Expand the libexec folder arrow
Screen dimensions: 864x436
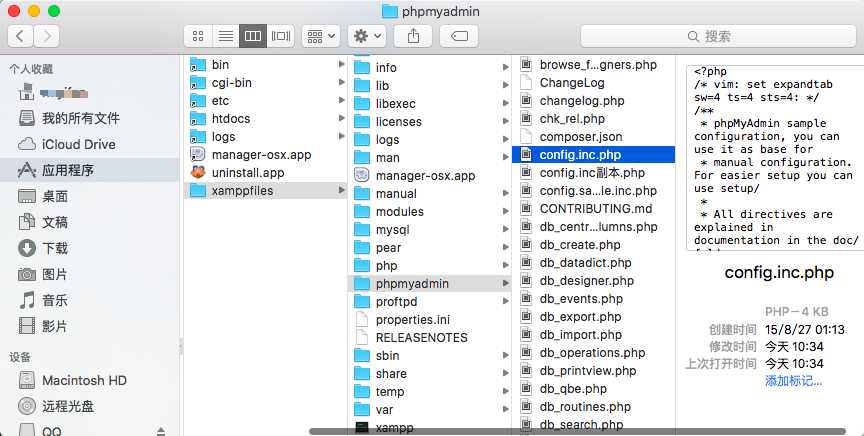click(x=505, y=104)
